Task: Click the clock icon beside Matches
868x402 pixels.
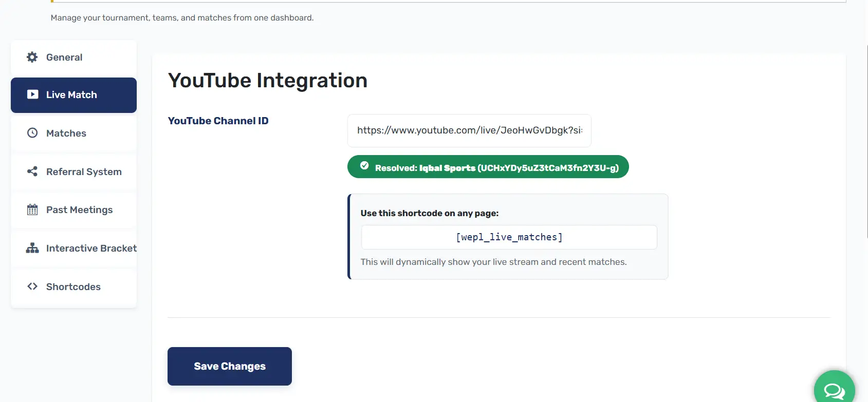Action: point(32,133)
